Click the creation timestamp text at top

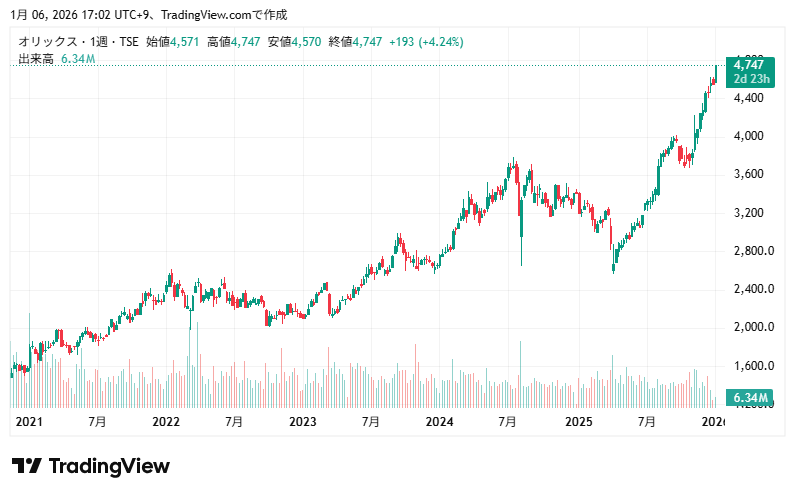tap(148, 15)
